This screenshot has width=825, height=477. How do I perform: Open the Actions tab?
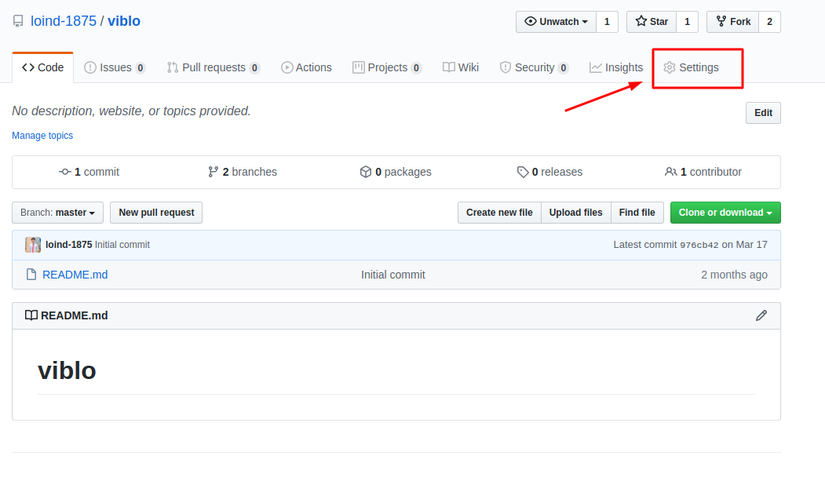(306, 67)
